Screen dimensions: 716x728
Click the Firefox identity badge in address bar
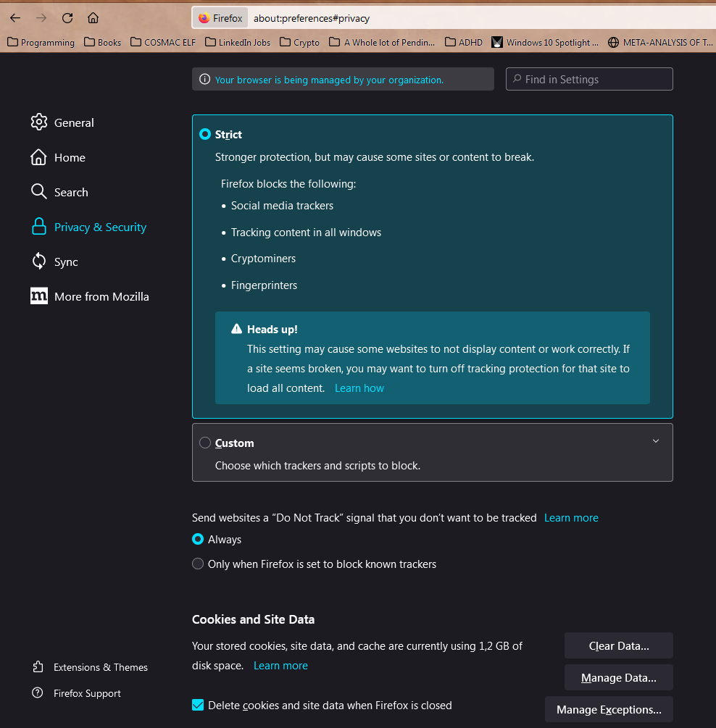(x=220, y=18)
